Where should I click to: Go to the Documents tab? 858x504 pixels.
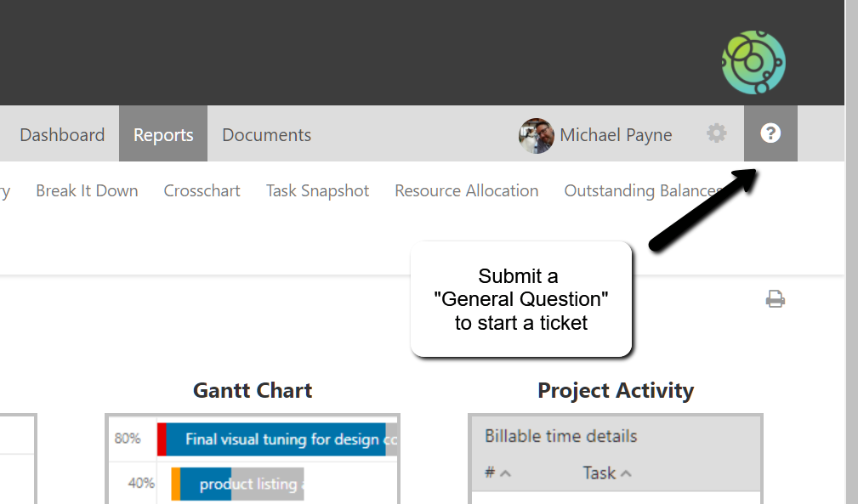click(x=266, y=135)
